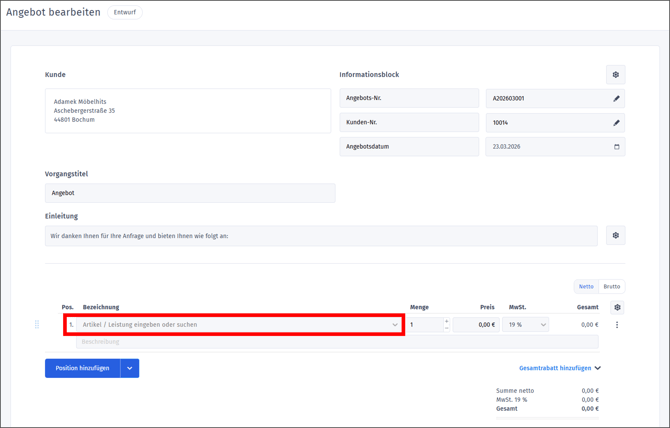Open the Angebotsdatum calendar picker
Image resolution: width=670 pixels, height=428 pixels.
click(x=616, y=147)
